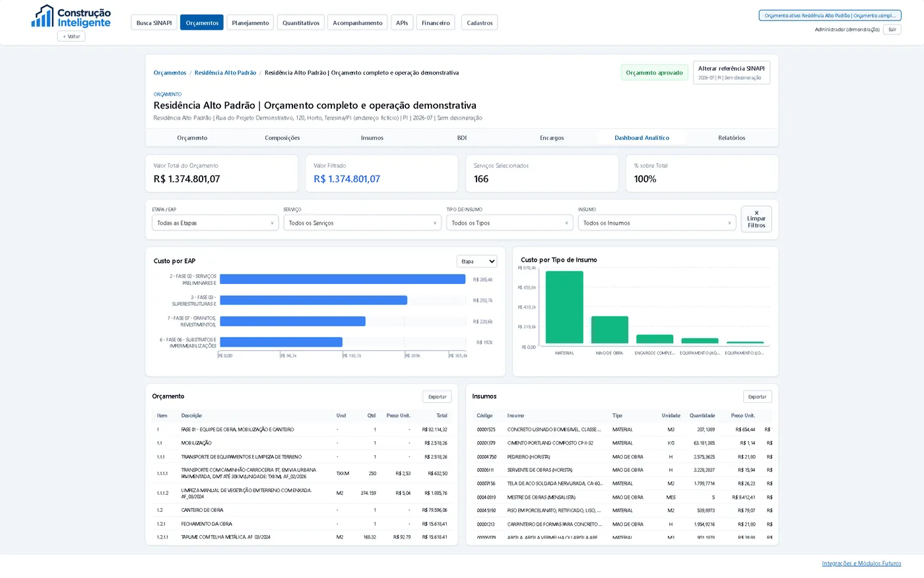Open the Financeiro section
924x578 pixels.
click(436, 22)
